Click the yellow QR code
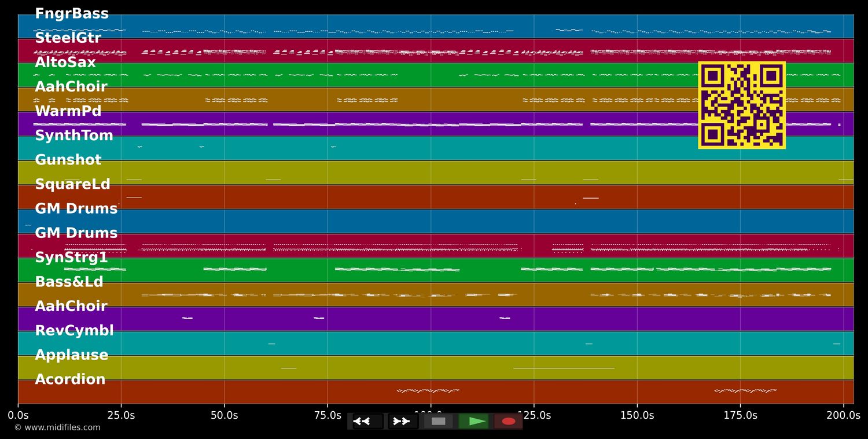 pyautogui.click(x=741, y=105)
